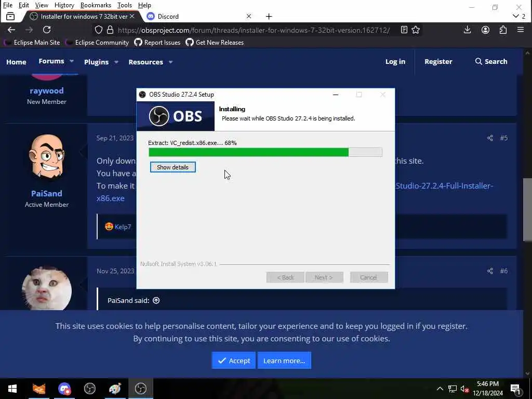
Task: Open the browser hamburger menu
Action: point(521,30)
